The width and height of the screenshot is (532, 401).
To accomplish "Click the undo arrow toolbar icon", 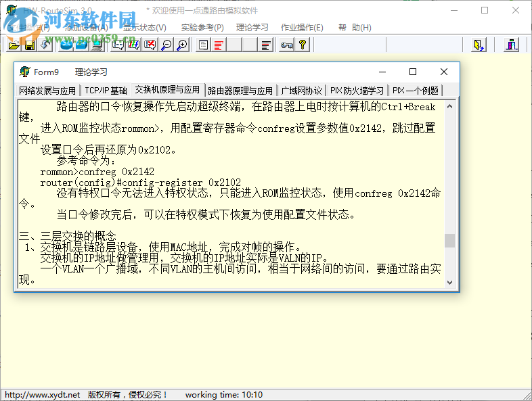I will pos(45,45).
